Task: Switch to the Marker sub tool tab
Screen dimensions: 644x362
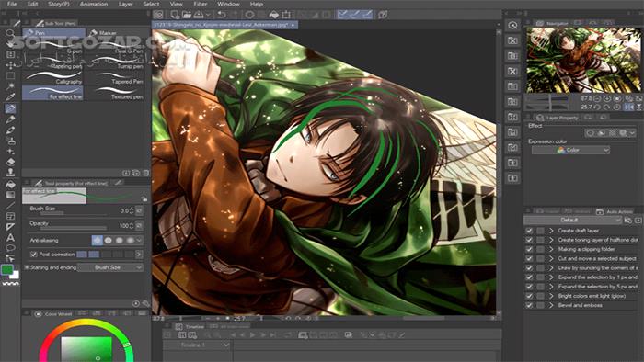Action: [x=117, y=32]
